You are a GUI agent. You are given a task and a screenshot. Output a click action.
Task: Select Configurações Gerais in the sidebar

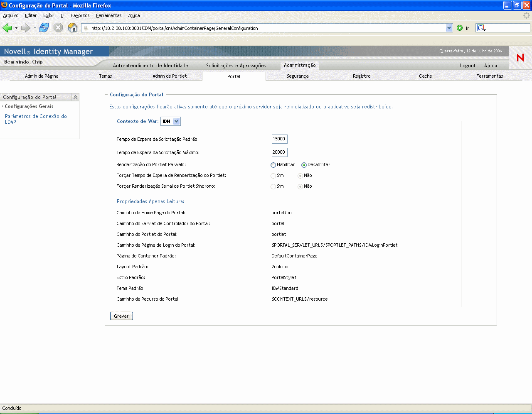(x=29, y=106)
